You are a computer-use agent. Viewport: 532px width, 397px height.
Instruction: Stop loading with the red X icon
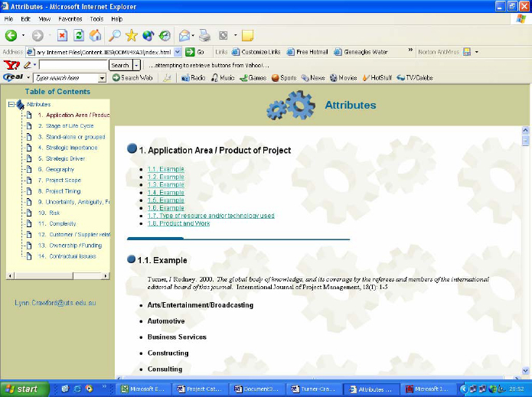[x=62, y=35]
